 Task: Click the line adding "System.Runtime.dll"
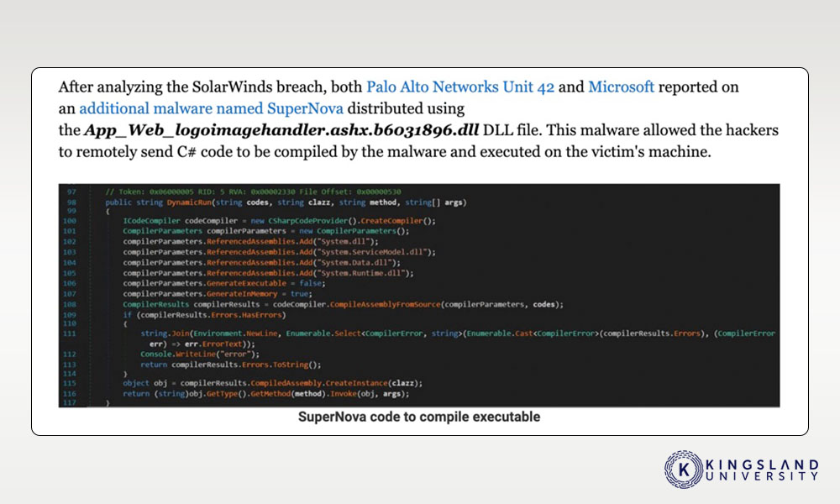[x=268, y=273]
